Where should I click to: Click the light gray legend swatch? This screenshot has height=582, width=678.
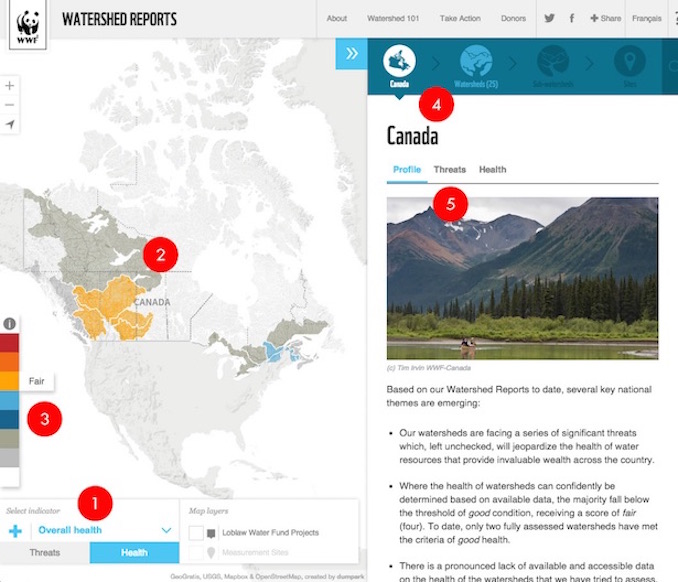(x=9, y=457)
